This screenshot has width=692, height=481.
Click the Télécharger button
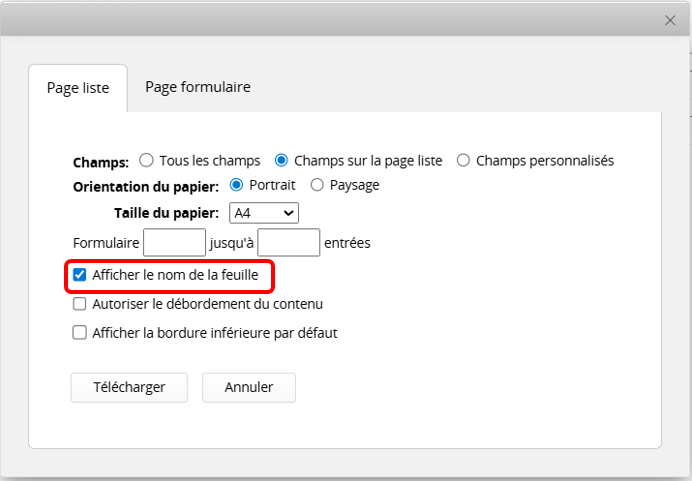click(x=129, y=387)
